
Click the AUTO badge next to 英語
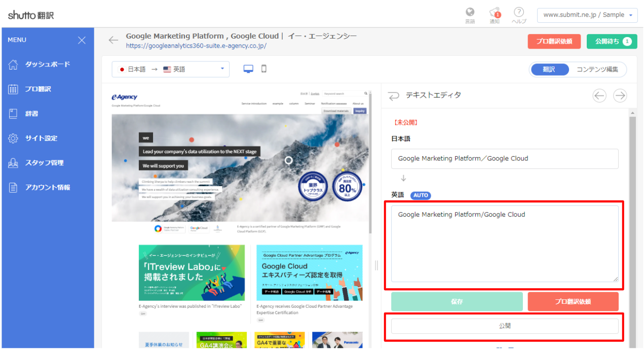420,195
